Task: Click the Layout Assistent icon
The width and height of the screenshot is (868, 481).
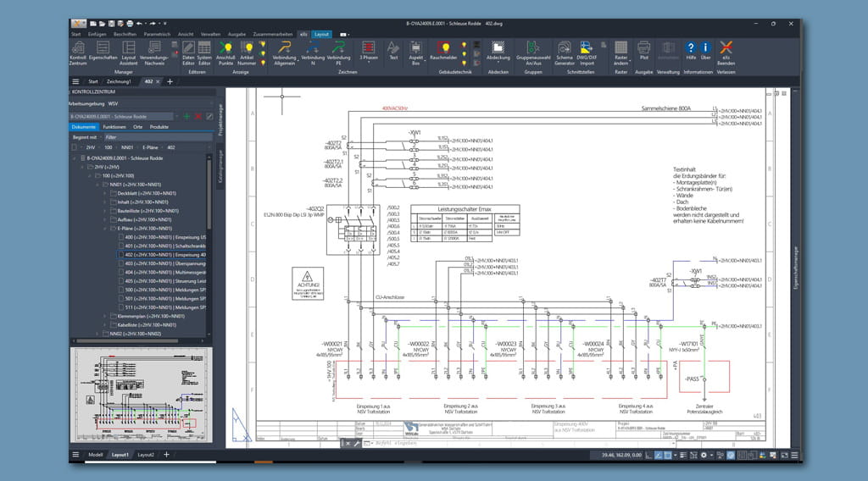Action: point(128,48)
